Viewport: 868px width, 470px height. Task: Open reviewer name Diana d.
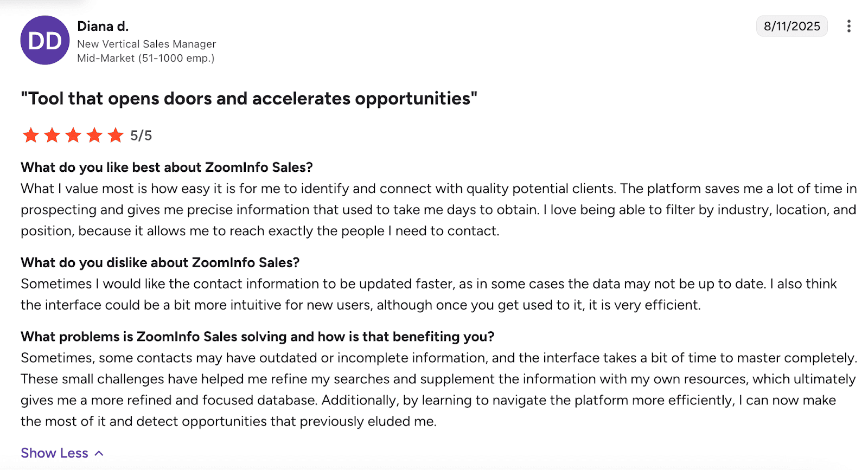[x=103, y=26]
